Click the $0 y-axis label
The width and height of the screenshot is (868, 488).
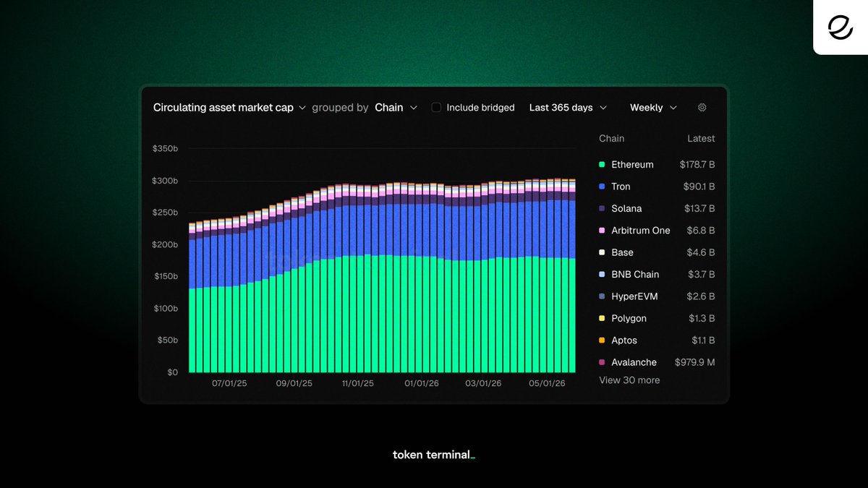[172, 372]
